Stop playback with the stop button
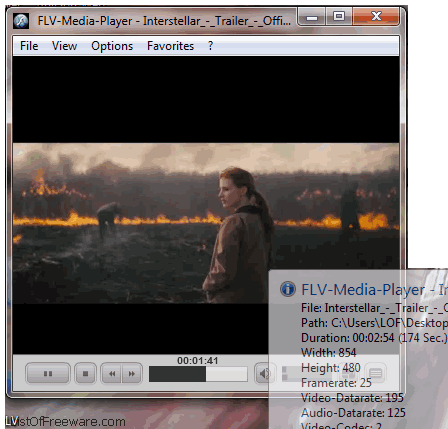448x429 pixels. click(x=85, y=373)
